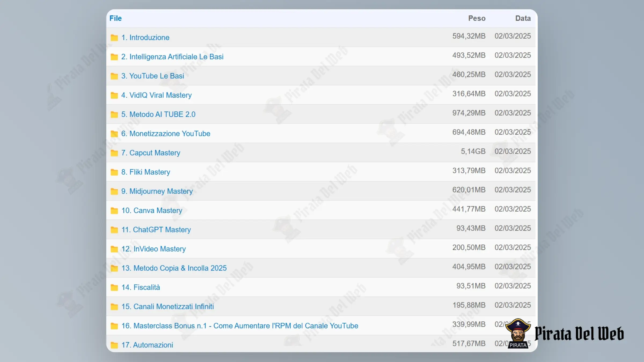Open 2. Intelligenza Artificiale Le Basi folder
Image resolution: width=644 pixels, height=362 pixels.
[x=172, y=57]
